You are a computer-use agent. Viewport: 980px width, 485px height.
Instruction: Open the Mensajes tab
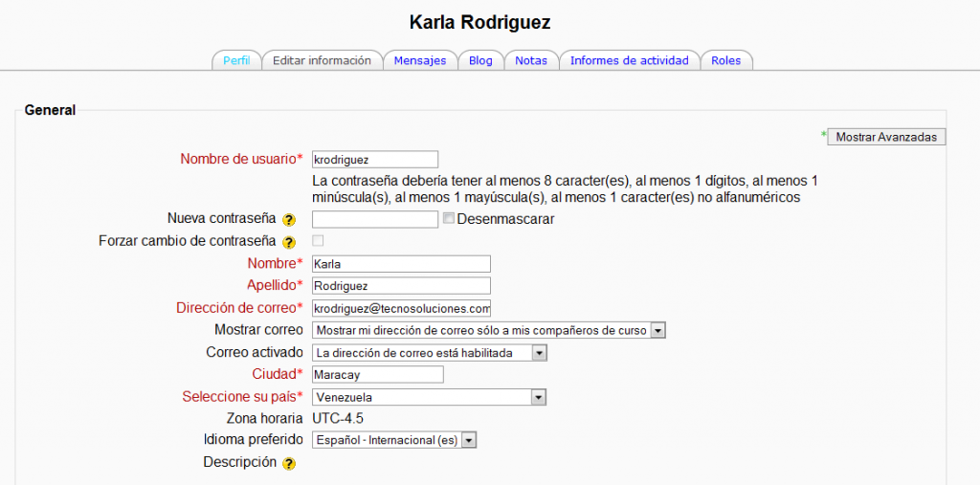(x=419, y=60)
